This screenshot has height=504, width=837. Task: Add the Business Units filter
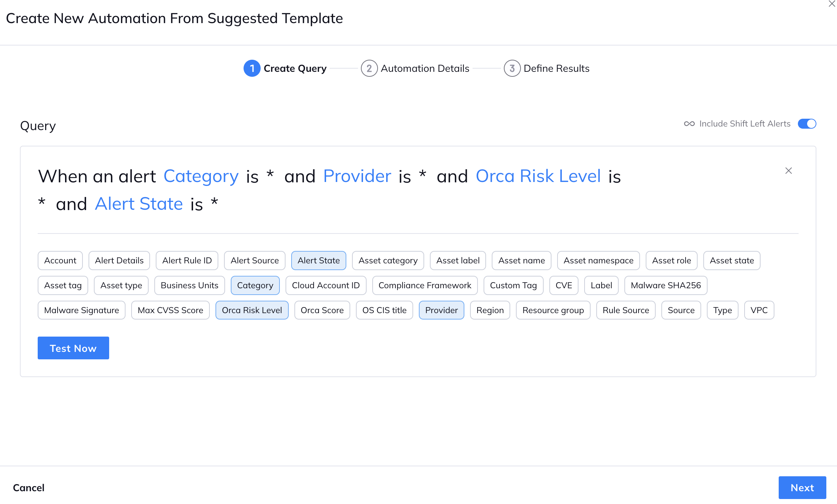(189, 285)
